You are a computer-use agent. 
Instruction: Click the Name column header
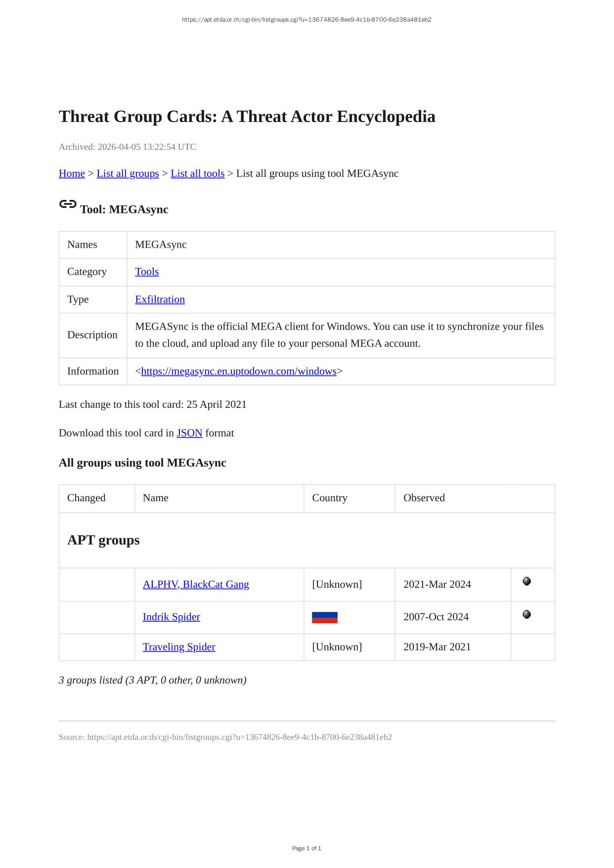tap(156, 498)
